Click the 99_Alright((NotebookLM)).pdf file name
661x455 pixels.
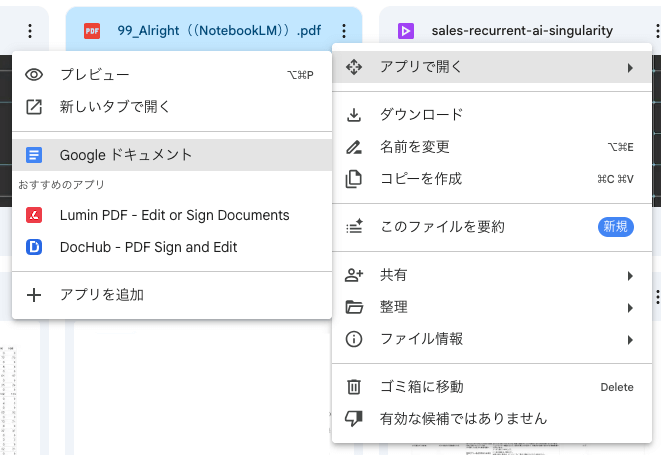pyautogui.click(x=219, y=31)
